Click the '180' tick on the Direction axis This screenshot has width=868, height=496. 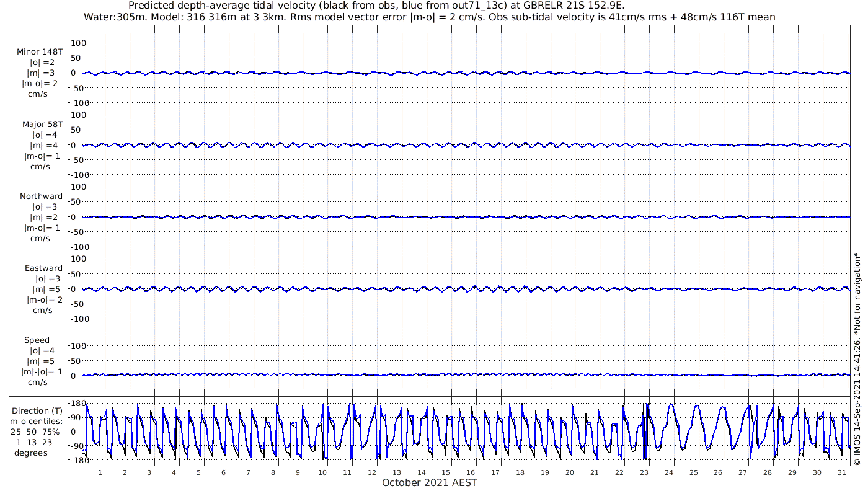click(x=77, y=404)
